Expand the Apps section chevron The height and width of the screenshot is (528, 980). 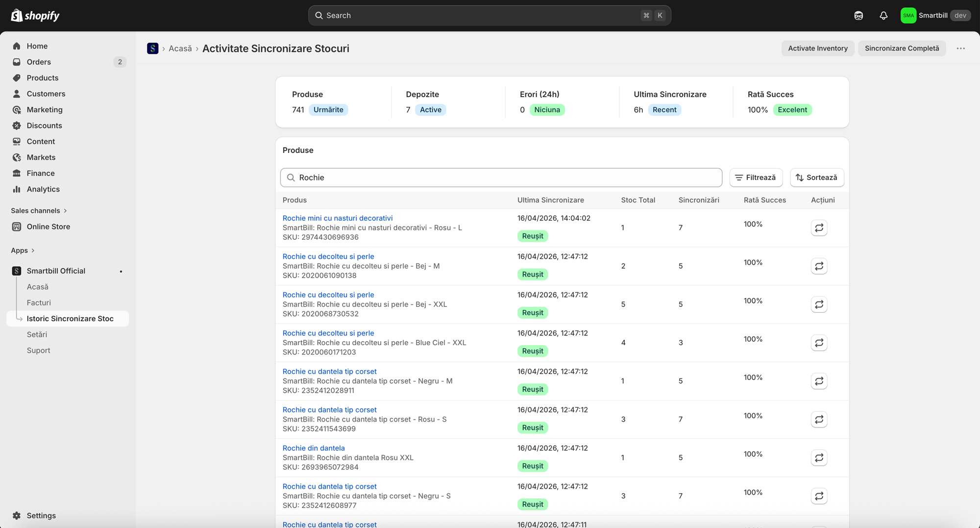pyautogui.click(x=33, y=251)
